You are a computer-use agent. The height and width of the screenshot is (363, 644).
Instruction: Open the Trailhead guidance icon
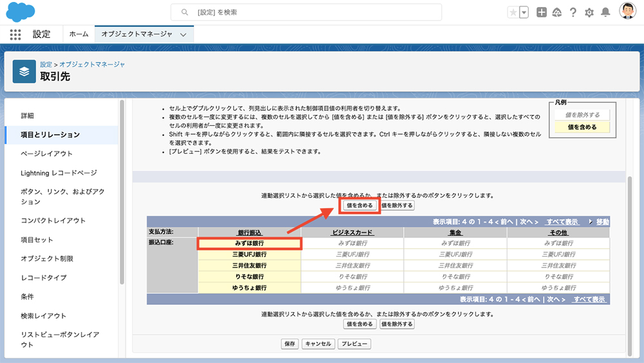pyautogui.click(x=557, y=12)
